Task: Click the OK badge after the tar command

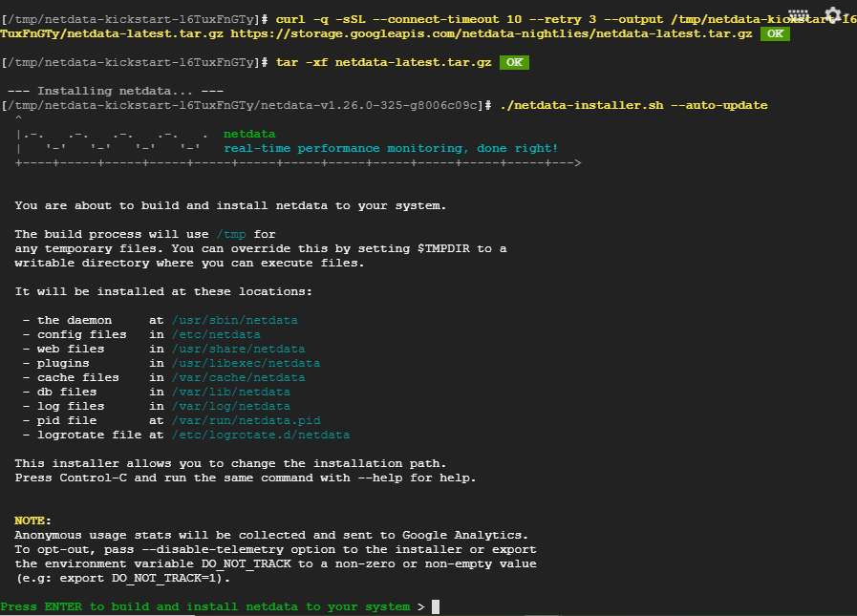Action: 514,62
